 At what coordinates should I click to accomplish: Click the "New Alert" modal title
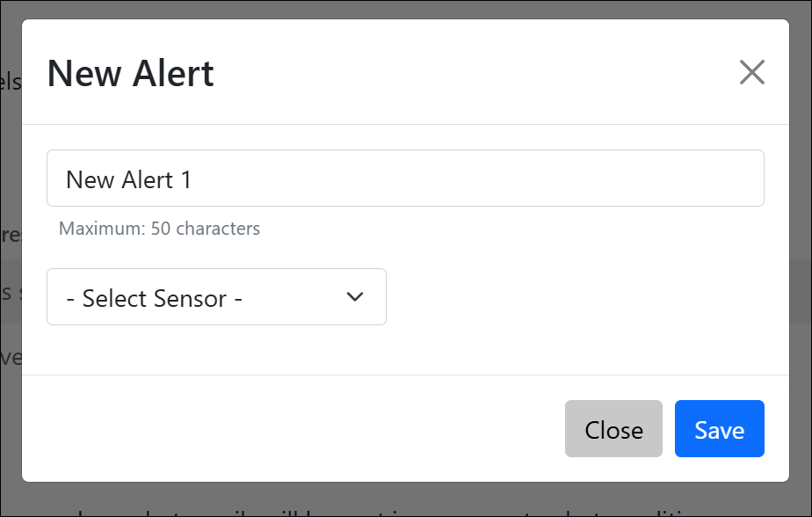pyautogui.click(x=130, y=73)
